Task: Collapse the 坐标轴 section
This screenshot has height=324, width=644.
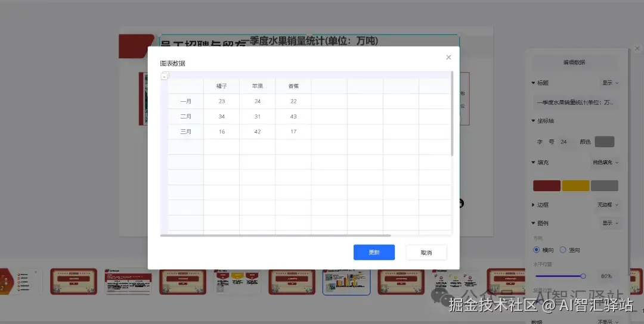Action: click(534, 121)
